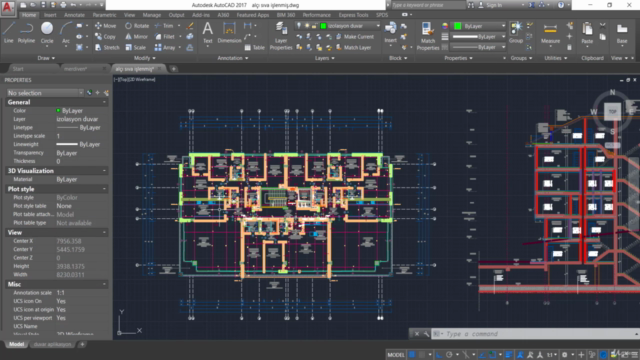The image size is (640, 360).
Task: Expand the Draw panel
Action: click(46, 58)
